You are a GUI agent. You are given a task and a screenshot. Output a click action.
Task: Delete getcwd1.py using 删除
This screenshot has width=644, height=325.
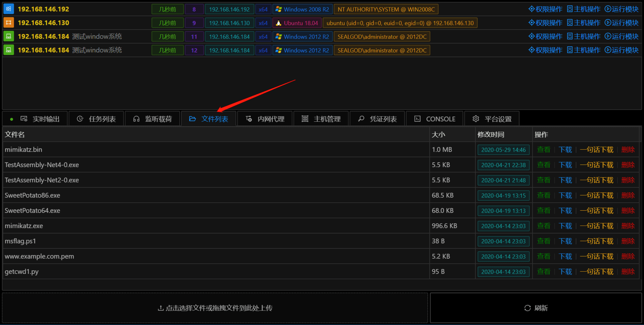click(628, 272)
